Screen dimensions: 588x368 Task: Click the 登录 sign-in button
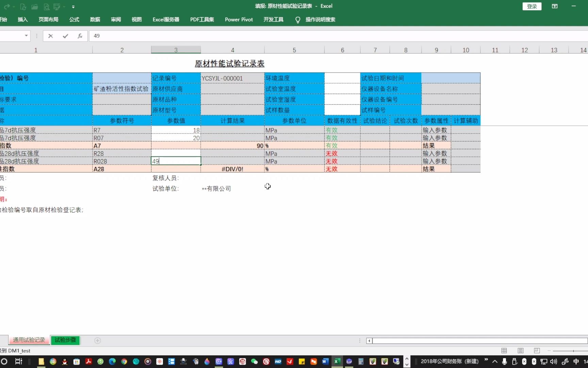click(x=532, y=6)
